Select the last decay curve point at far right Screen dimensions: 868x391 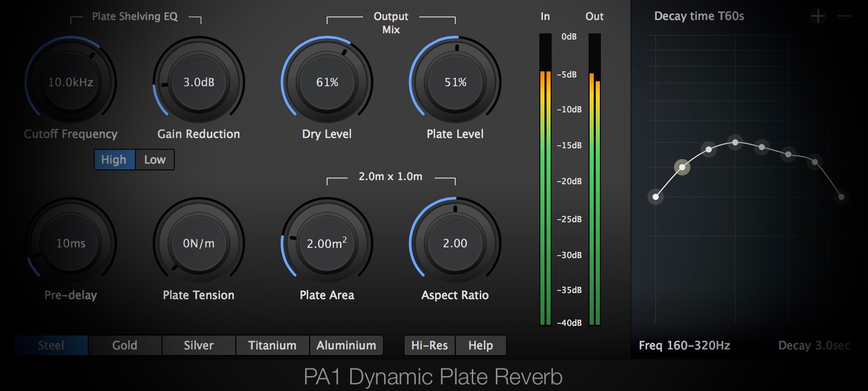click(x=841, y=197)
